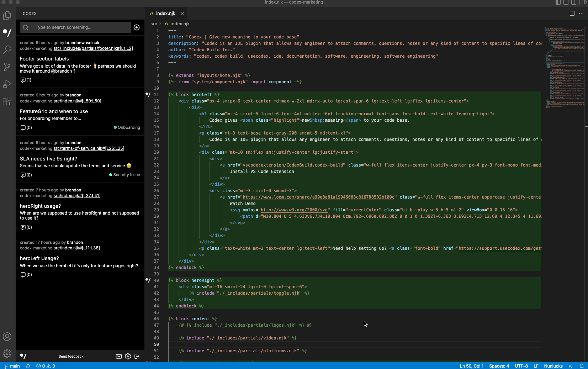Select the index.njk editor tab
The image size is (588, 369).
(x=165, y=14)
